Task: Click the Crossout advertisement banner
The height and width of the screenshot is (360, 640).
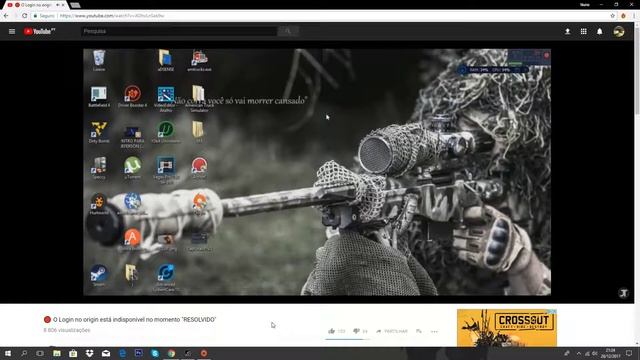Action: pyautogui.click(x=507, y=328)
